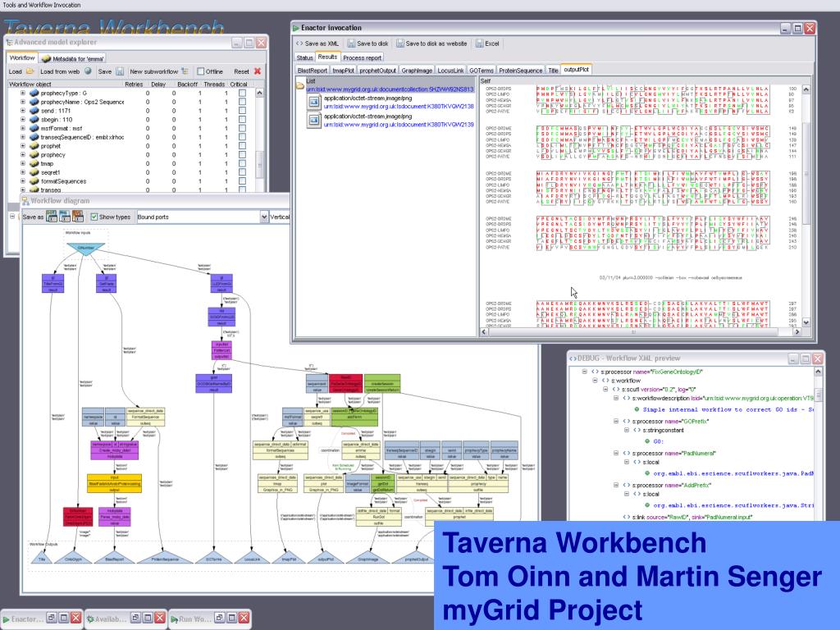Click the Workflow XML preview scroll up arrow
840x630 pixels.
[x=818, y=372]
